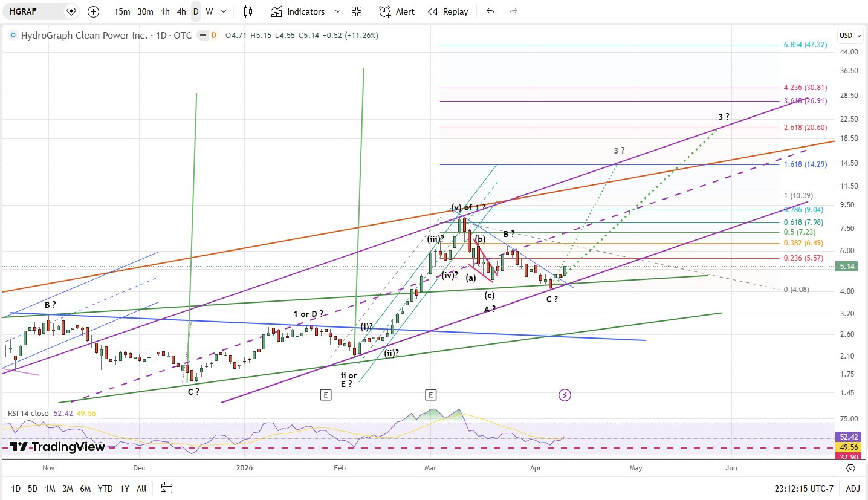Select the D daily interval
Viewport: 868px width, 500px height.
click(196, 11)
